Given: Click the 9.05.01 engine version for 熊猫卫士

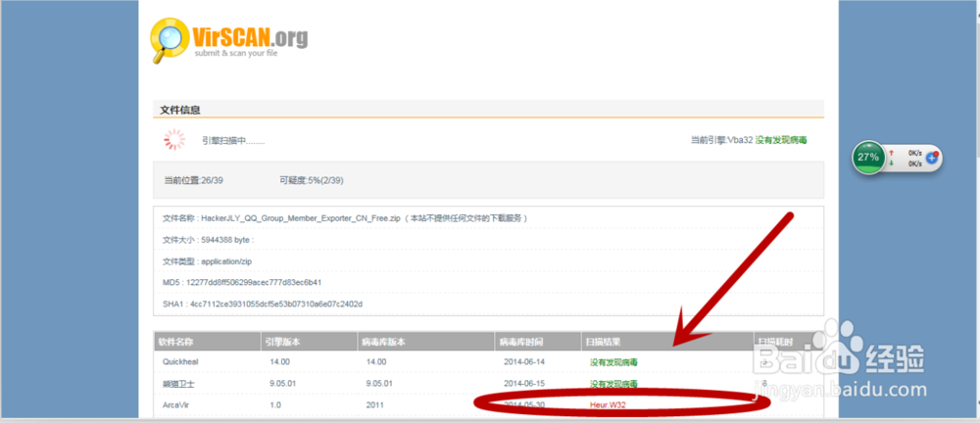Looking at the screenshot, I should (280, 383).
